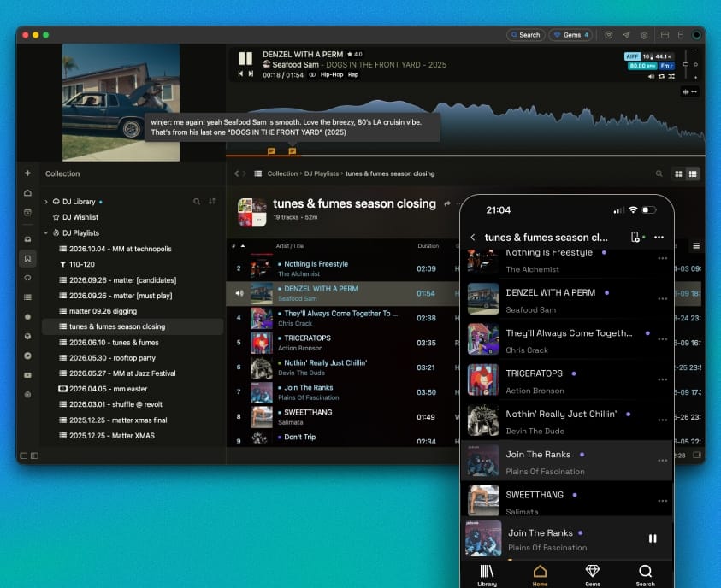Click the round profile avatar in the title bar

click(x=697, y=35)
